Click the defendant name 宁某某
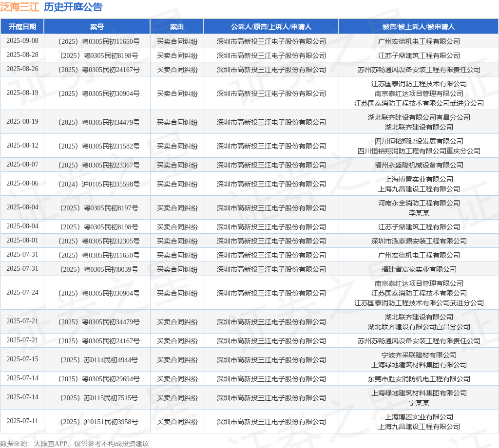Image resolution: width=499 pixels, height=448 pixels. [x=419, y=403]
